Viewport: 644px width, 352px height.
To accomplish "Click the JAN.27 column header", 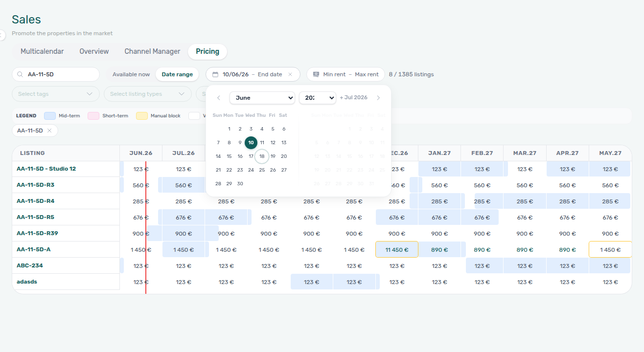I will [439, 153].
